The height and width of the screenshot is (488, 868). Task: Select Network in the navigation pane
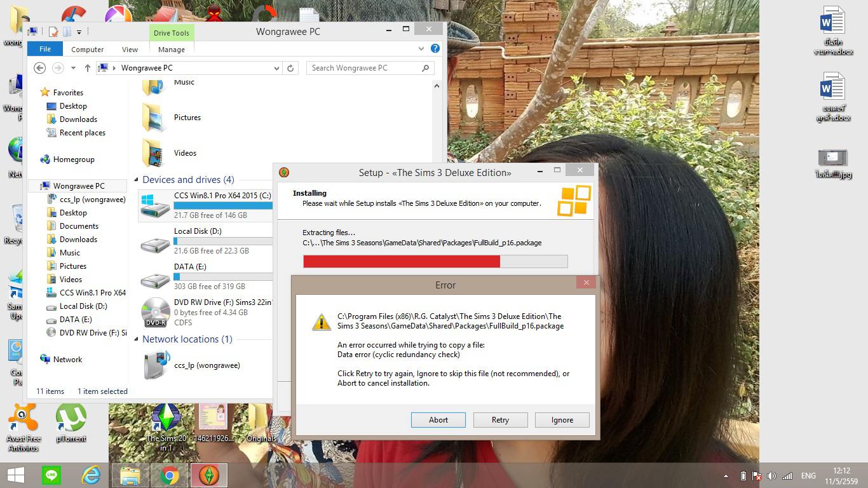click(67, 360)
